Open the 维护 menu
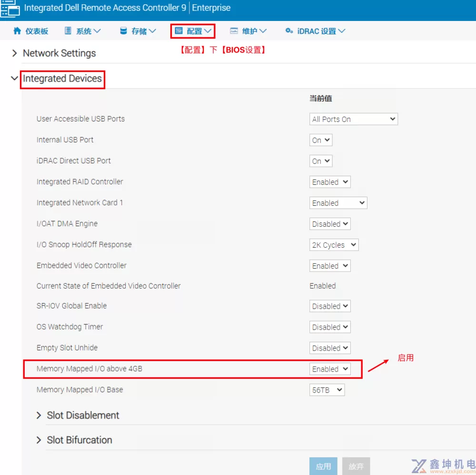 click(248, 31)
